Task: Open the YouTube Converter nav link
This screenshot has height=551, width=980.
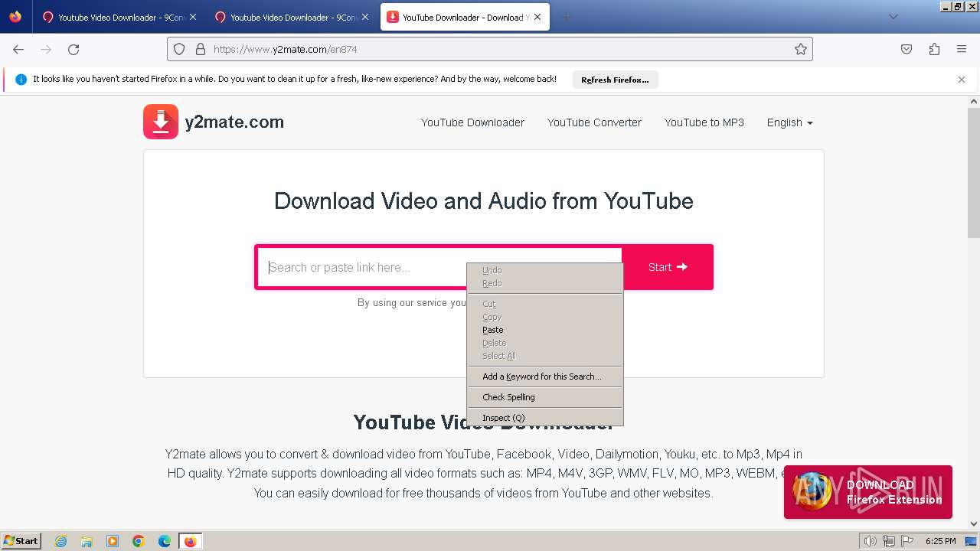Action: click(x=594, y=122)
